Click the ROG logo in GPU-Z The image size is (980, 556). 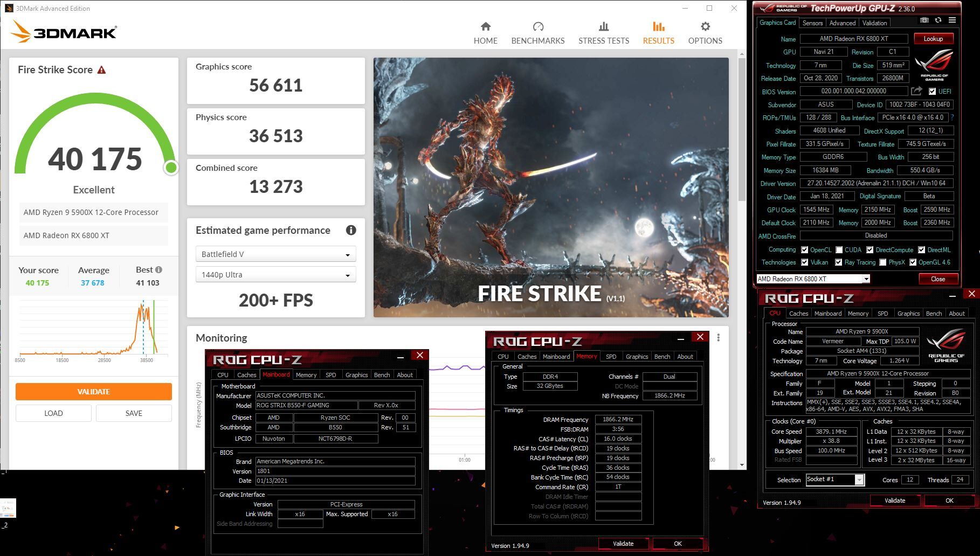pyautogui.click(x=934, y=65)
